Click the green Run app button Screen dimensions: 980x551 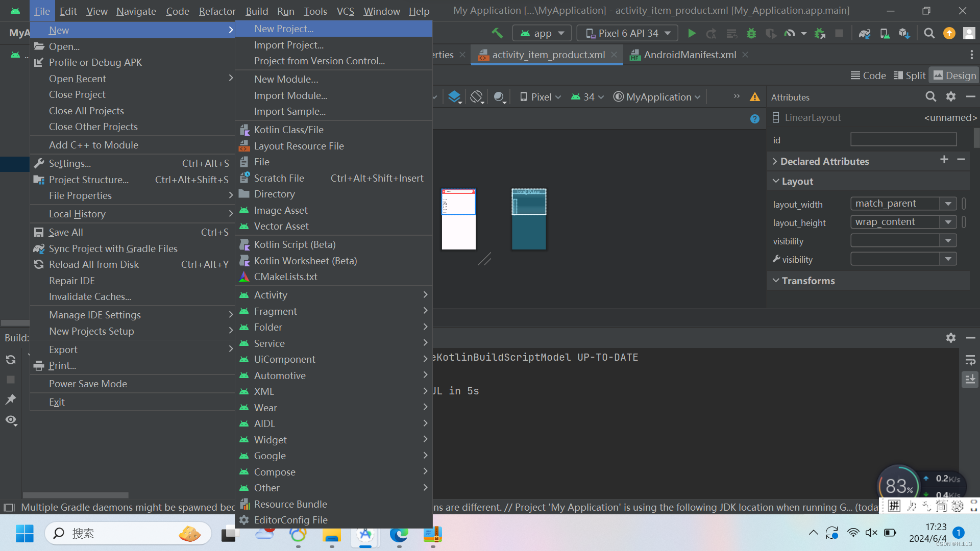(692, 34)
